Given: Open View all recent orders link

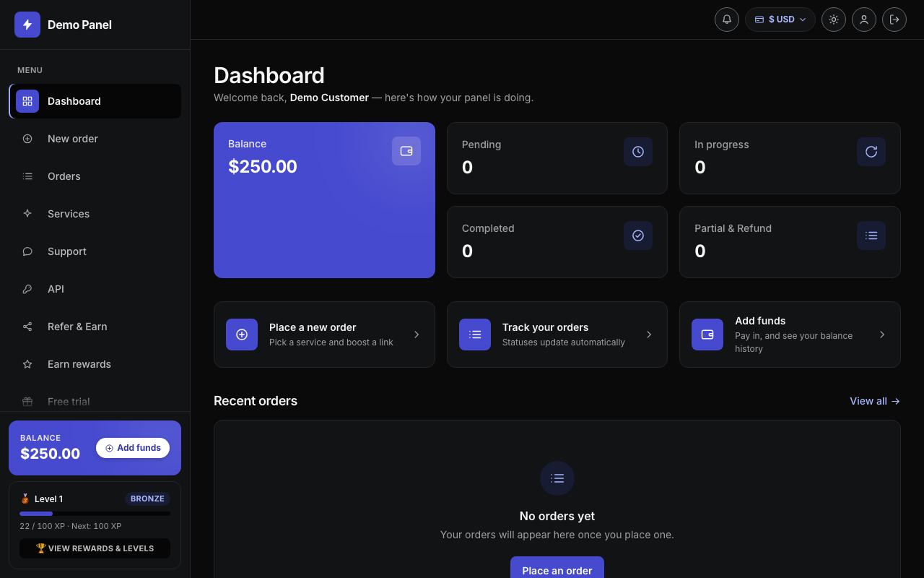Looking at the screenshot, I should [875, 401].
